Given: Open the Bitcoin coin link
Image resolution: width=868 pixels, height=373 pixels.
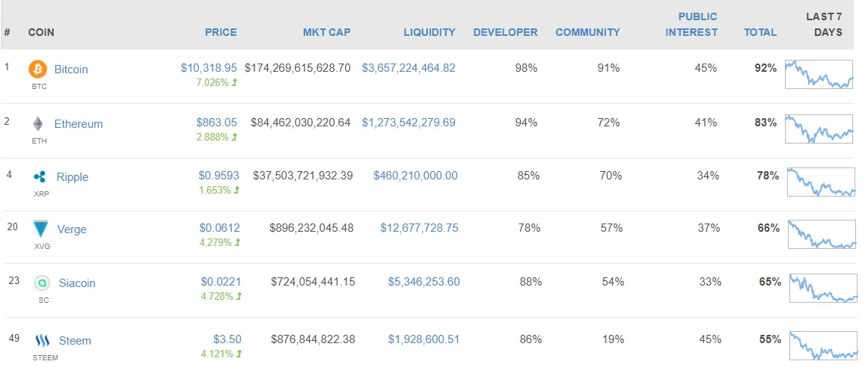Looking at the screenshot, I should 71,70.
